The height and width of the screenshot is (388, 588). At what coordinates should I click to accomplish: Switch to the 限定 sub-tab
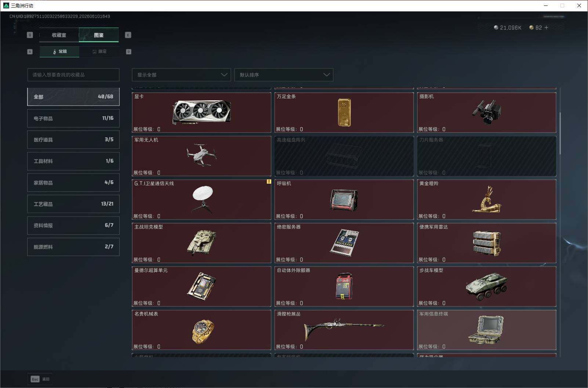tap(99, 51)
